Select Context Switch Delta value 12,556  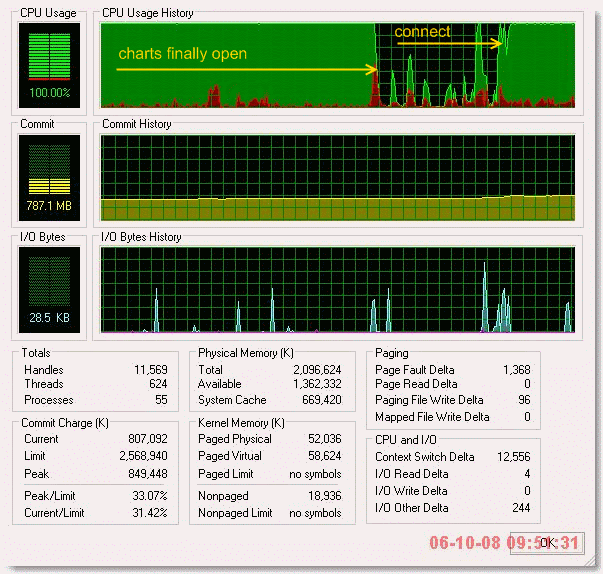(x=513, y=457)
